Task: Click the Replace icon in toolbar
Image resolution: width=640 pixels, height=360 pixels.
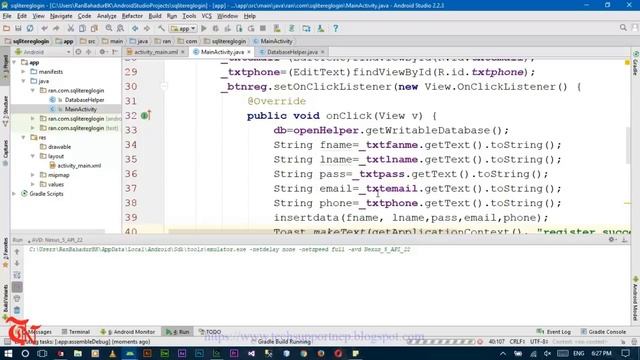Action: pyautogui.click(x=120, y=28)
